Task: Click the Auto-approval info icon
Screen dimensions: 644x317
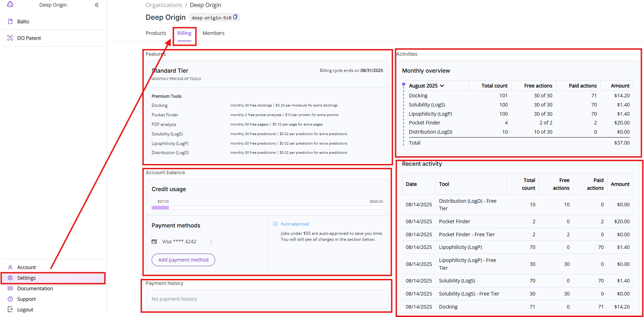Action: 275,224
